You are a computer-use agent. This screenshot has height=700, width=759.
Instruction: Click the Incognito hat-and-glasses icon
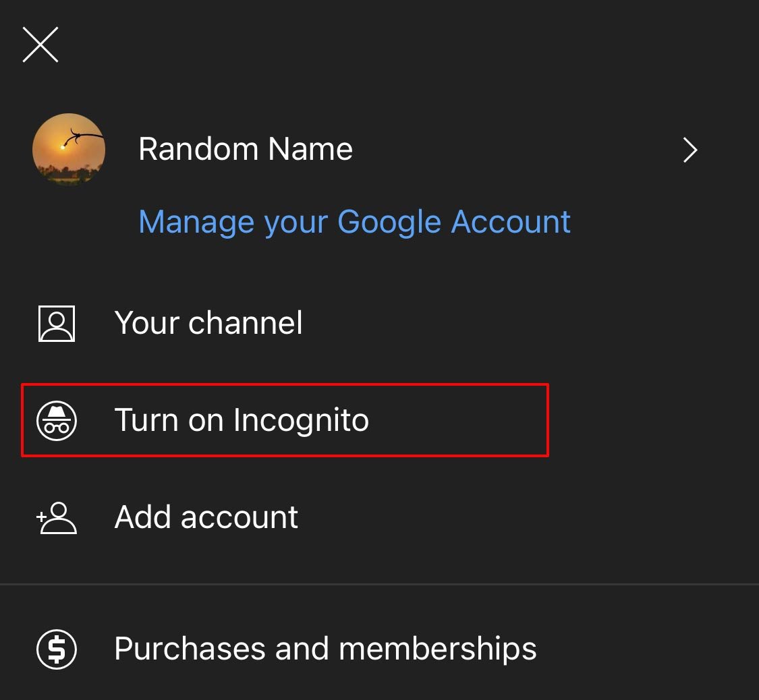[x=57, y=420]
